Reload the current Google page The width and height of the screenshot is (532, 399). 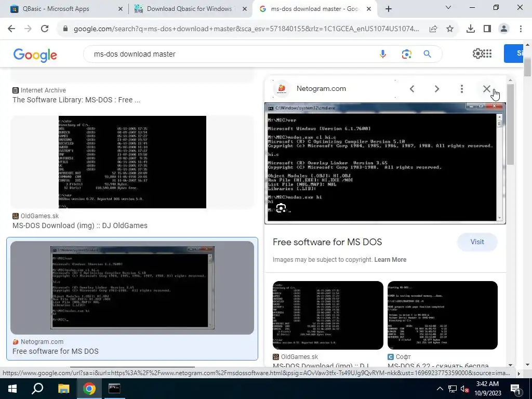point(45,29)
